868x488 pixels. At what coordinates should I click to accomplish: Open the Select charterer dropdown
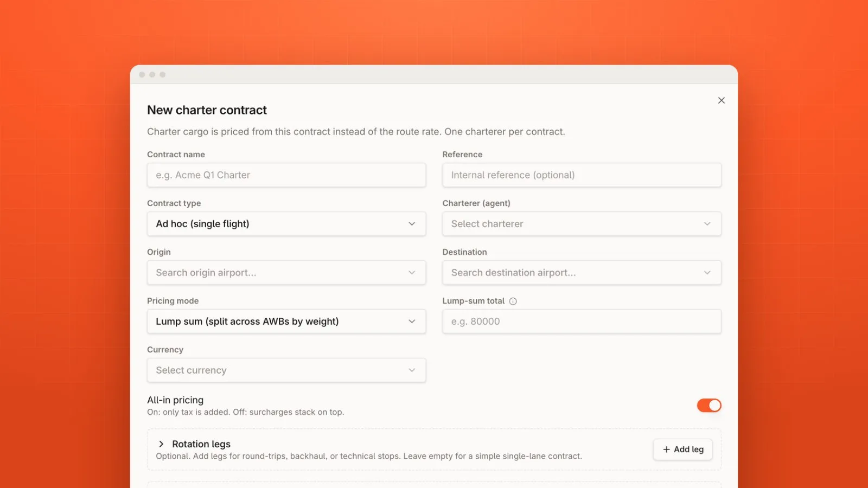[582, 224]
